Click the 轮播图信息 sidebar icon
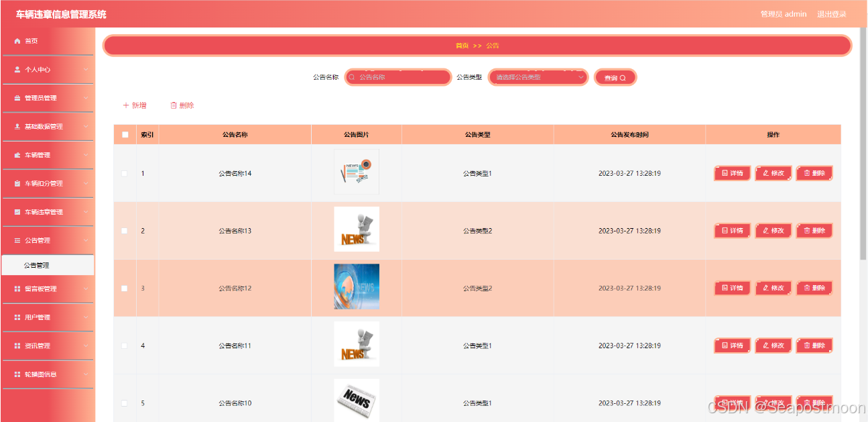 click(18, 373)
